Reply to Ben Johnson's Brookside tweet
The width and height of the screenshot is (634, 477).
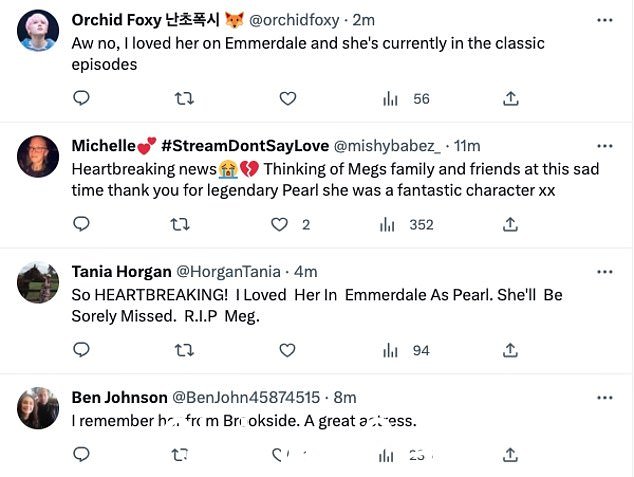(81, 454)
